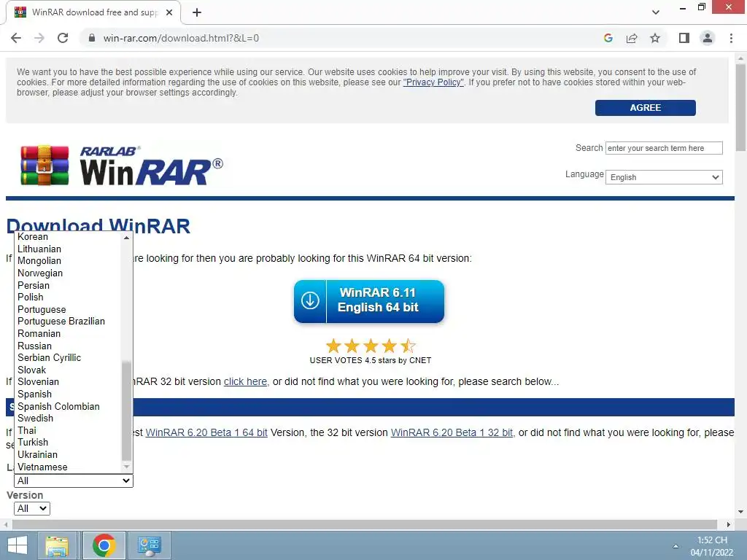
Task: Close the WinRAR download tab
Action: coord(169,12)
